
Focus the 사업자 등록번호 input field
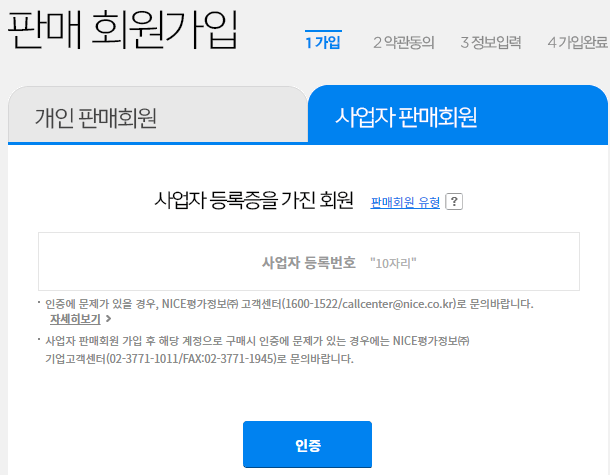coord(309,261)
